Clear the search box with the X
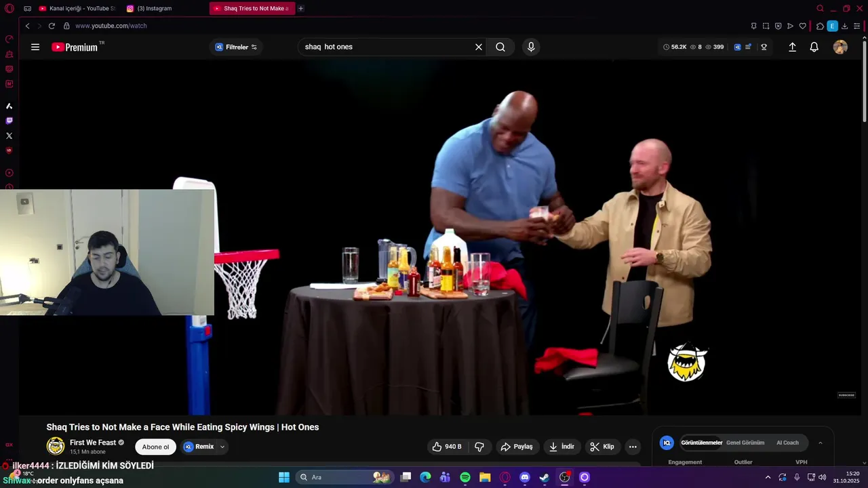This screenshot has width=868, height=488. [479, 47]
